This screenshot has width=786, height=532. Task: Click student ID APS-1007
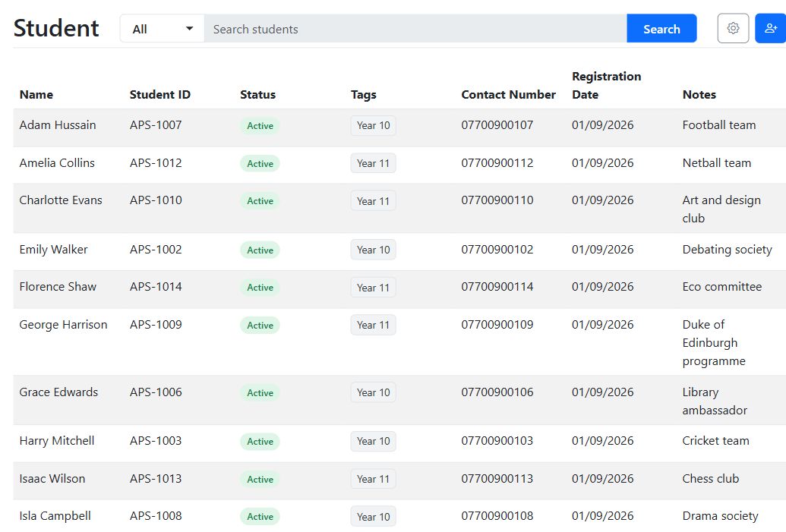156,125
